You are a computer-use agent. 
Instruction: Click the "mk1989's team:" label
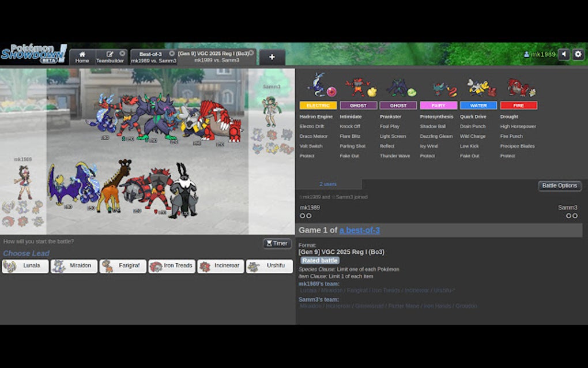[x=319, y=284]
